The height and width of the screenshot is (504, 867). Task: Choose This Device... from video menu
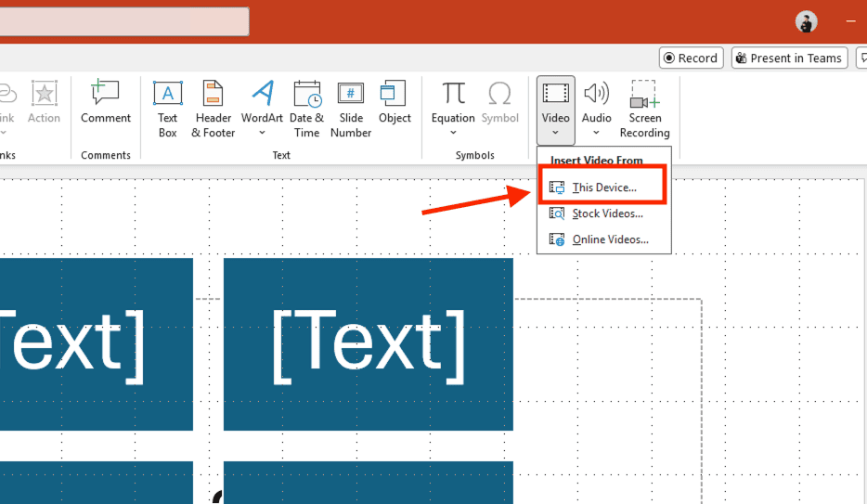click(603, 187)
